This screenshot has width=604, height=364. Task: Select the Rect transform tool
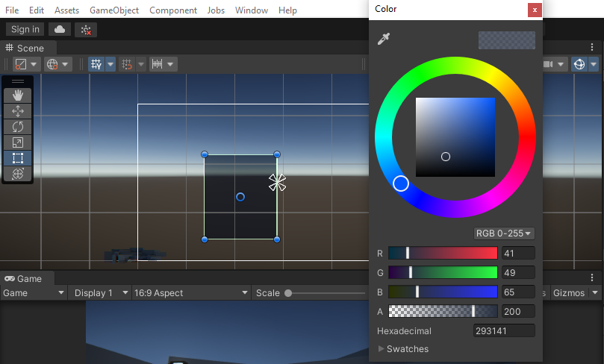click(18, 157)
